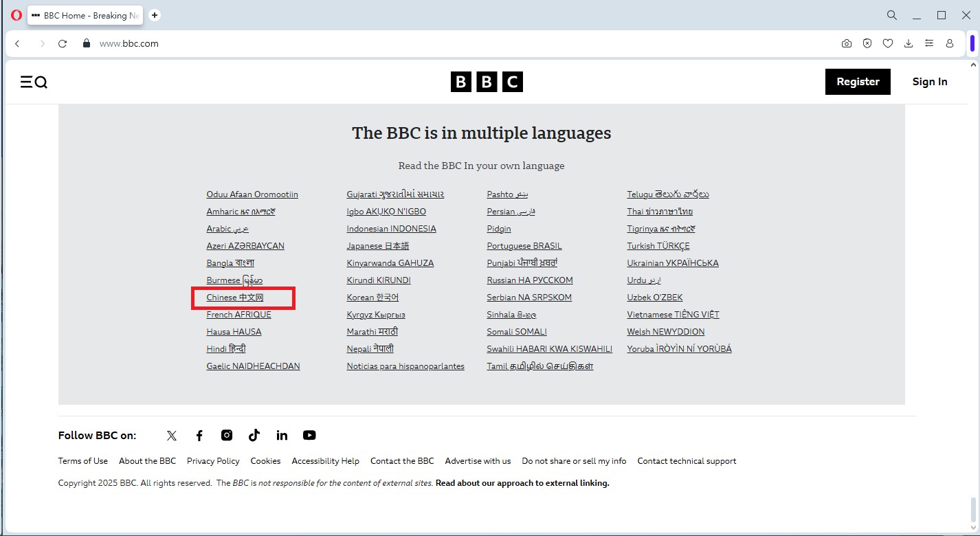Image resolution: width=980 pixels, height=536 pixels.
Task: Open Korean 한국어 language link
Action: 372,298
